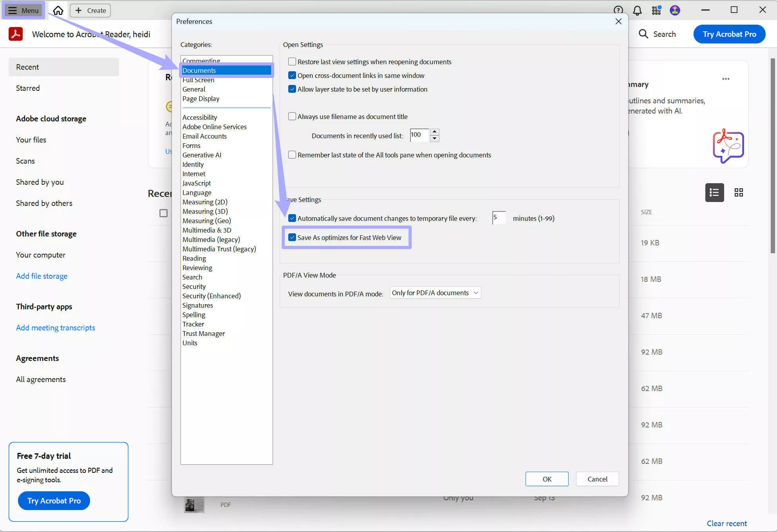This screenshot has width=777, height=532.
Task: Select the list view icon
Action: coord(714,192)
